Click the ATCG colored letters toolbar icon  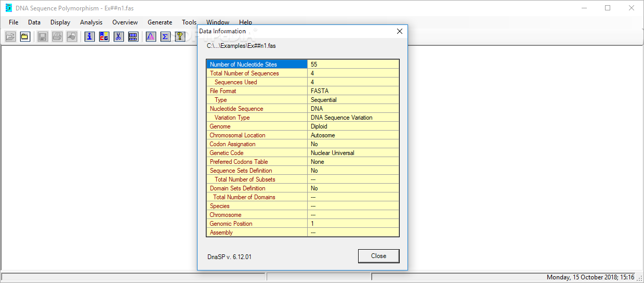104,36
